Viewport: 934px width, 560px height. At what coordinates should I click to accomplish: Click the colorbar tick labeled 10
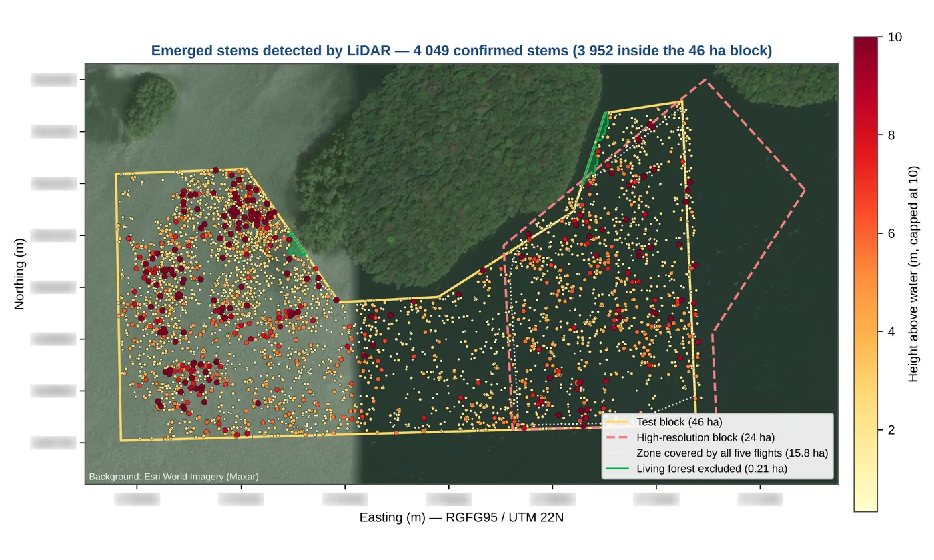[x=895, y=37]
